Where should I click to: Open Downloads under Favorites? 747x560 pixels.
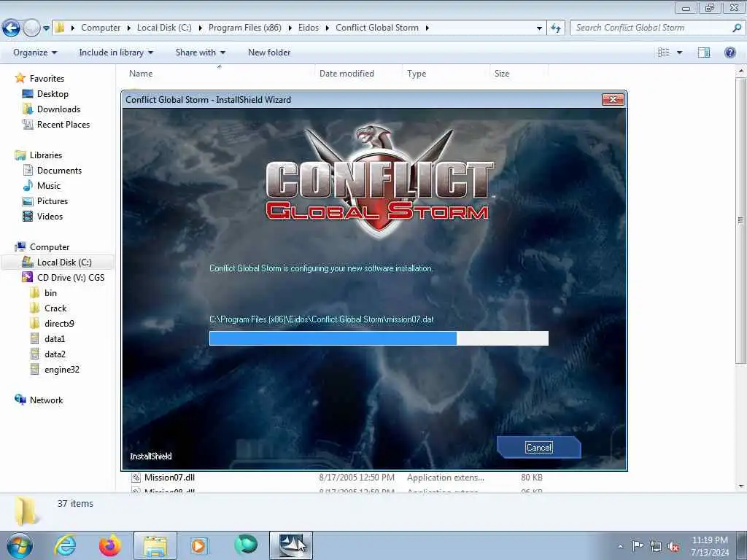pyautogui.click(x=58, y=109)
